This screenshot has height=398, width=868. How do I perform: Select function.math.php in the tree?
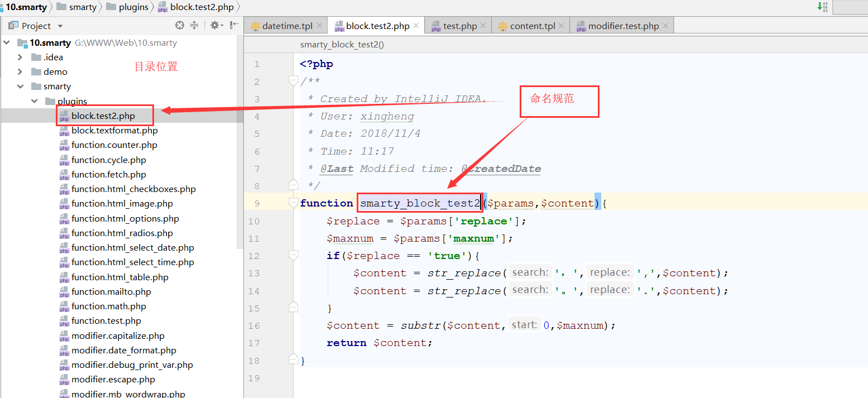click(109, 306)
